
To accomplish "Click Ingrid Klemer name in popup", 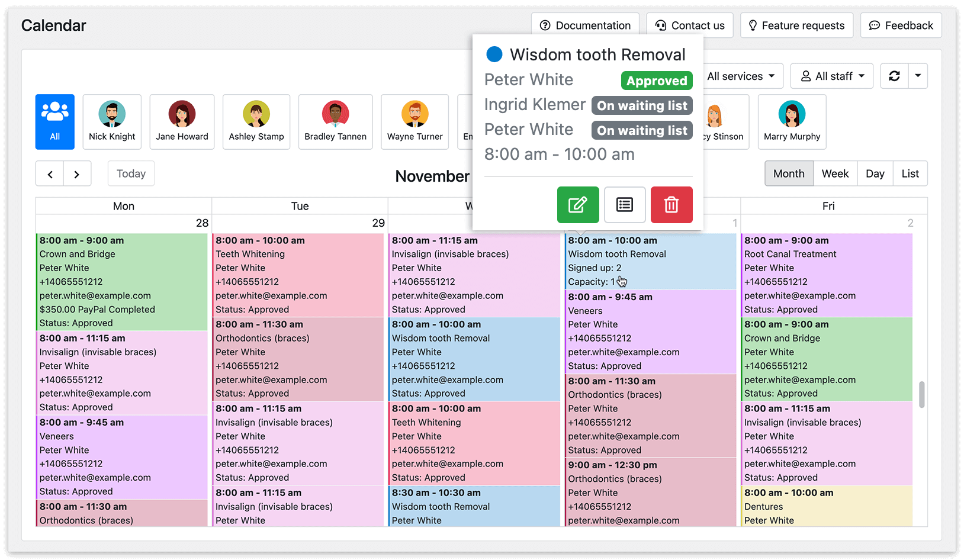I will 535,104.
